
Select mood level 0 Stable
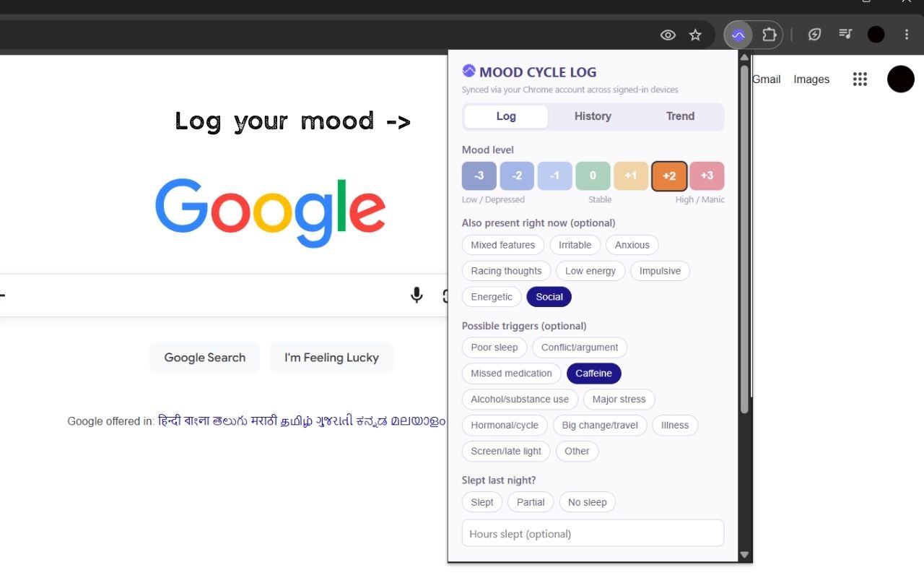click(593, 176)
